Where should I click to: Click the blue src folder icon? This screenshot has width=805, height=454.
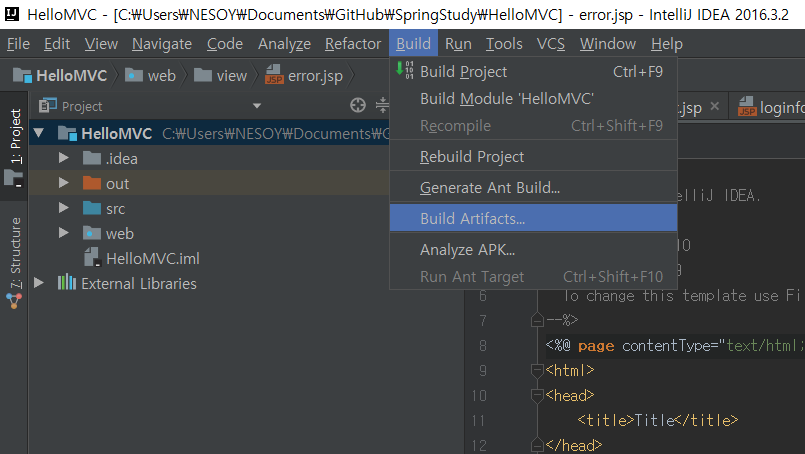click(x=92, y=209)
